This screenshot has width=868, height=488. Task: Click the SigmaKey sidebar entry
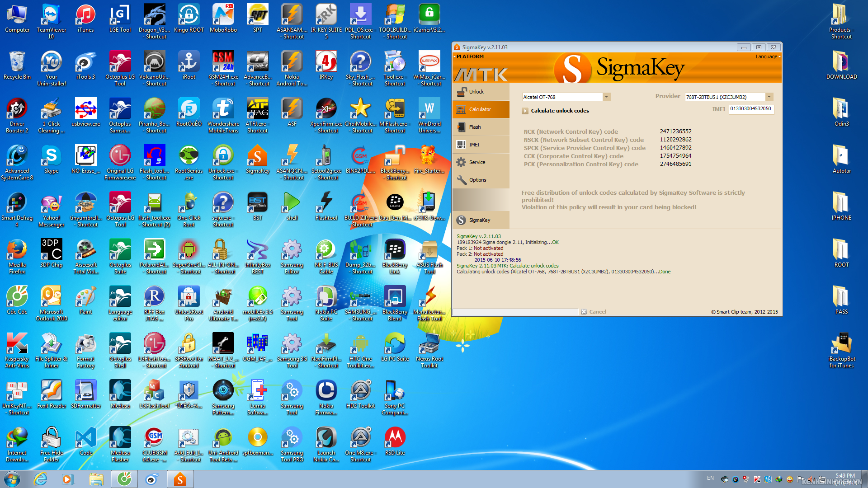(x=481, y=220)
